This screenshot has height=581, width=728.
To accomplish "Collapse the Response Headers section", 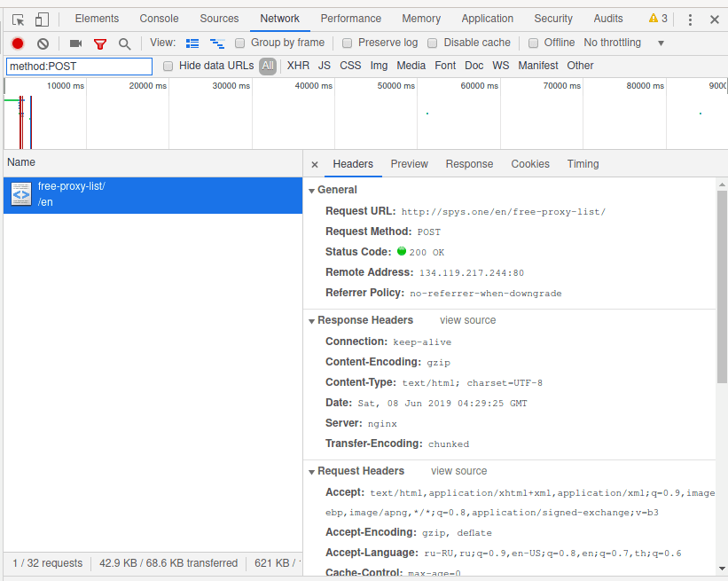I will click(x=310, y=319).
